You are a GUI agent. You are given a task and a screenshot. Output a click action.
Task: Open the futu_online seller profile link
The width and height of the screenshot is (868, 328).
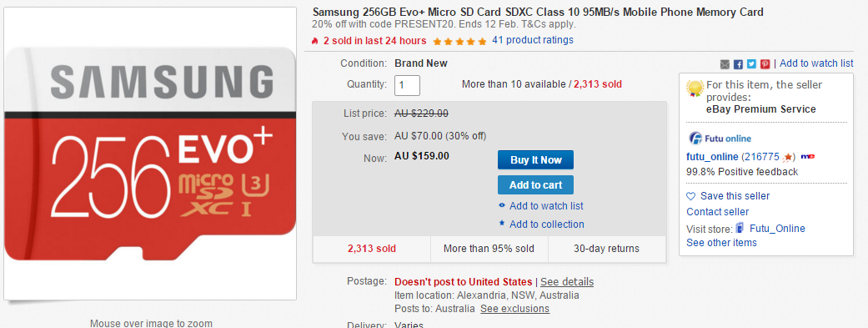tap(712, 156)
